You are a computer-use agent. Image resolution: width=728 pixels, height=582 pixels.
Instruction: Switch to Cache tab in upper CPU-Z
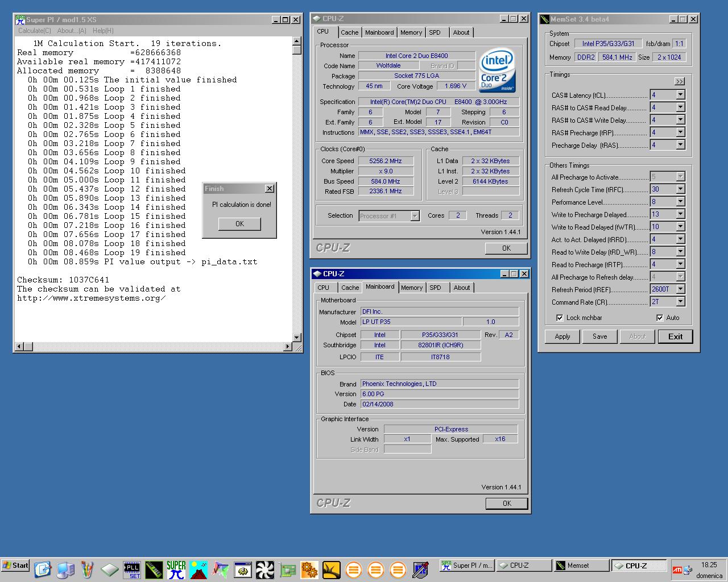click(350, 32)
